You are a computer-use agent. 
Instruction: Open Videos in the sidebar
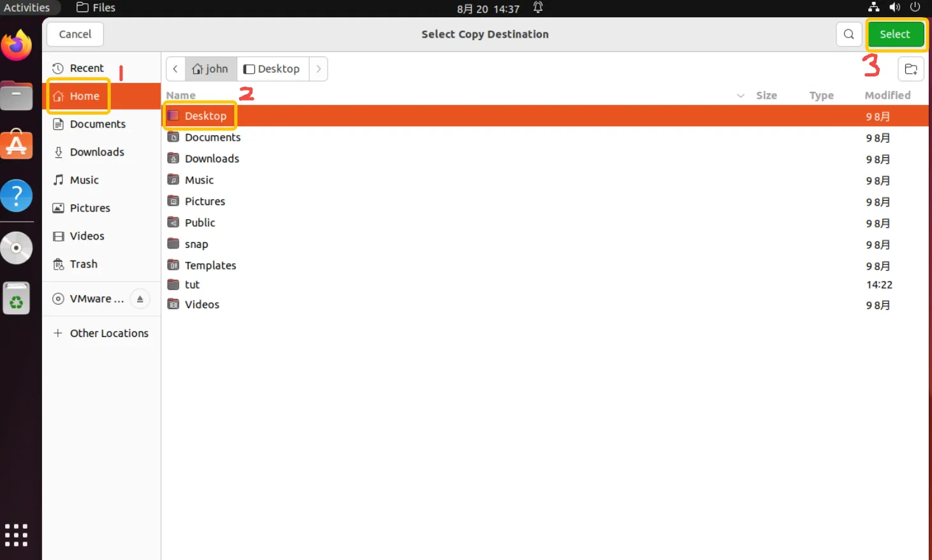[x=102, y=236]
